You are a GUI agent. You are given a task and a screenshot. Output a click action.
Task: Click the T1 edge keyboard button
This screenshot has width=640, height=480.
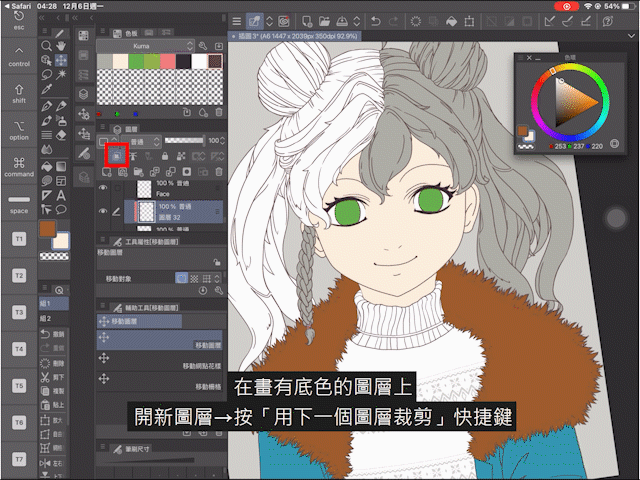click(x=19, y=239)
